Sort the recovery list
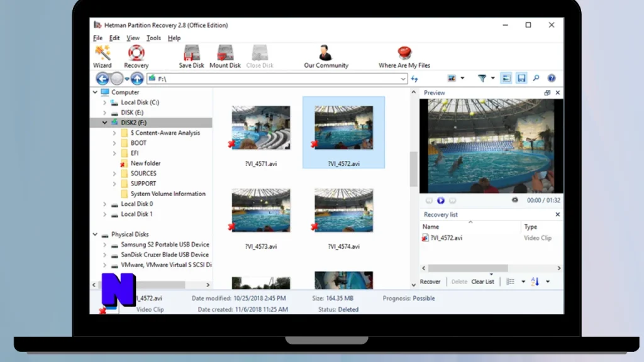644x362 pixels. (535, 282)
